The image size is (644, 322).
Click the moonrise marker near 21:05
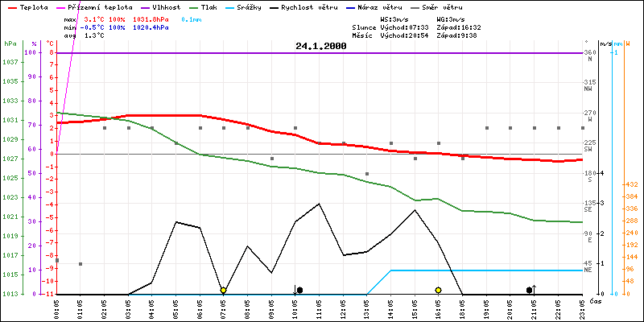pos(530,290)
